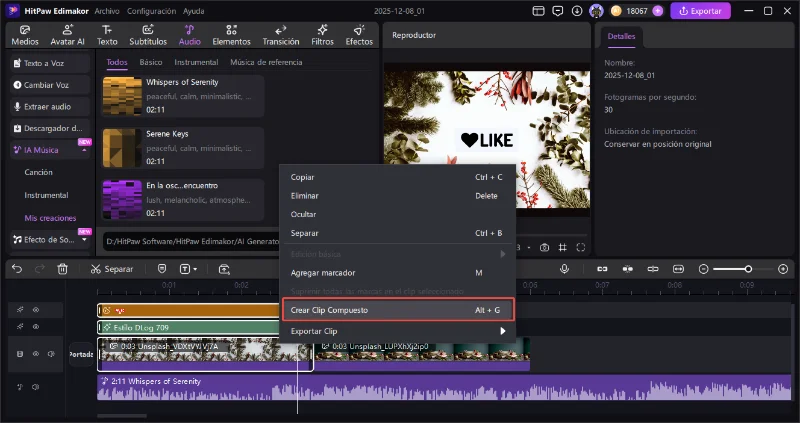800x423 pixels.
Task: Click the marker shield icon in timeline toolbar
Action: pos(162,269)
